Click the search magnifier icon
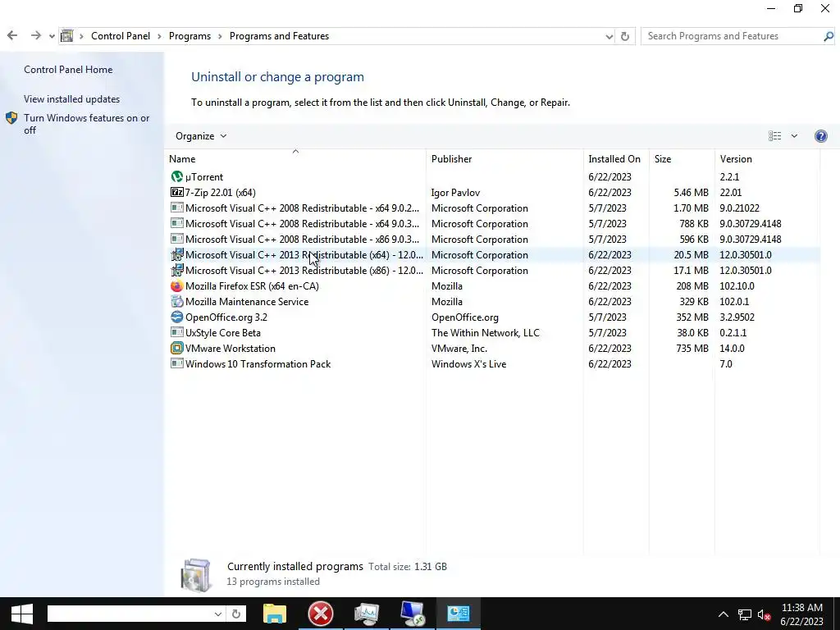 click(x=829, y=36)
